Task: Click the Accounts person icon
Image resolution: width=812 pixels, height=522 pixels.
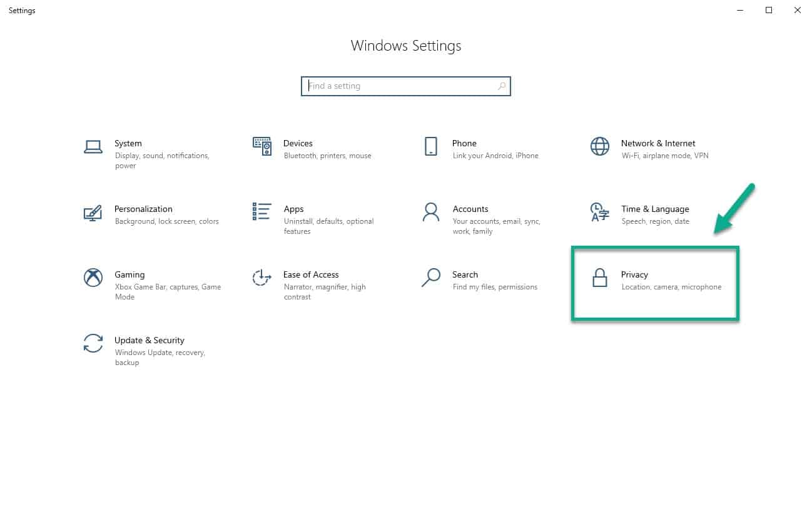Action: [431, 212]
